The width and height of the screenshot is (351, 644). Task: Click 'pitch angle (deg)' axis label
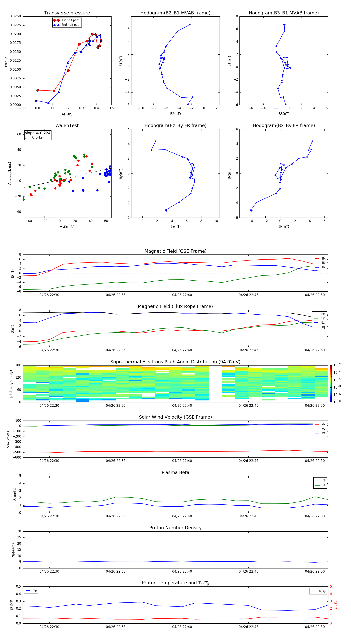[x=11, y=384]
